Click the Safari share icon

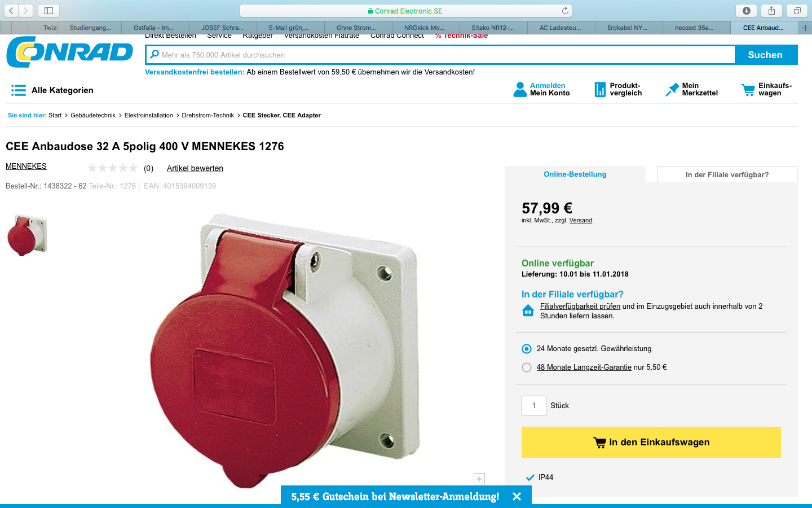point(771,11)
